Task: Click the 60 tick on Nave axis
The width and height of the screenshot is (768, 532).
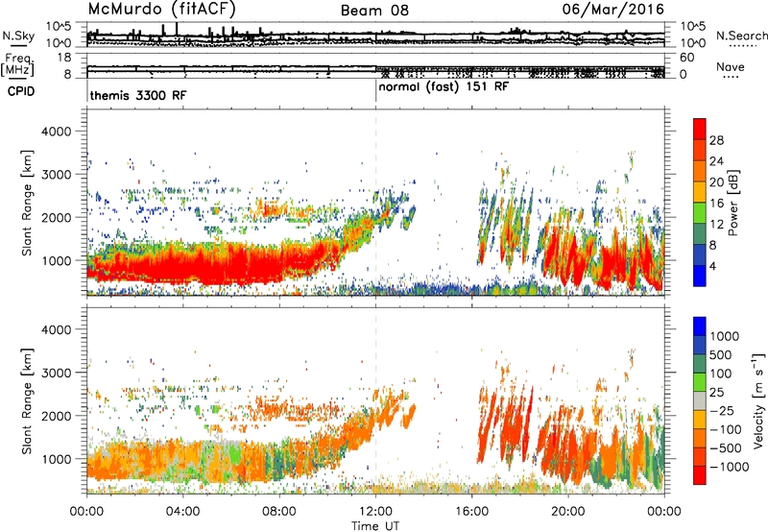Action: [x=686, y=58]
